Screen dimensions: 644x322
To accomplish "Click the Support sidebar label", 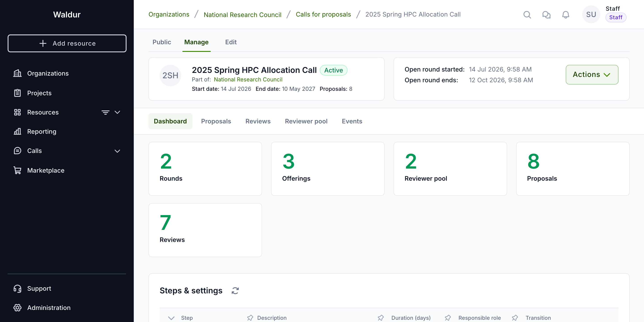I will [39, 288].
